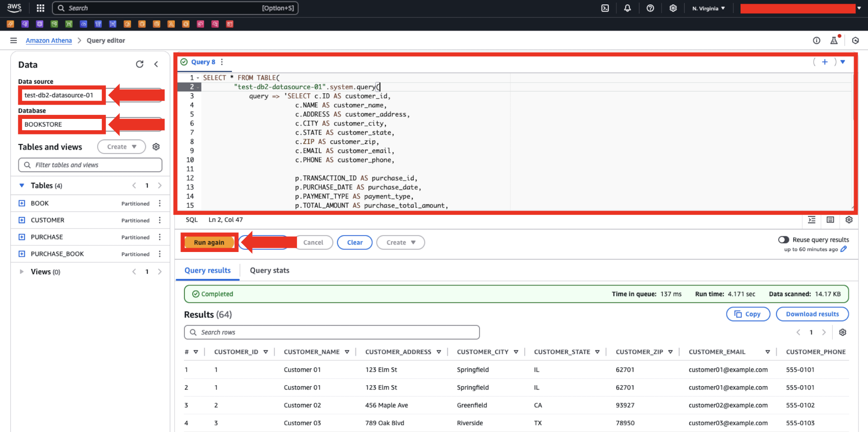Open tables and views settings gear

pos(156,147)
